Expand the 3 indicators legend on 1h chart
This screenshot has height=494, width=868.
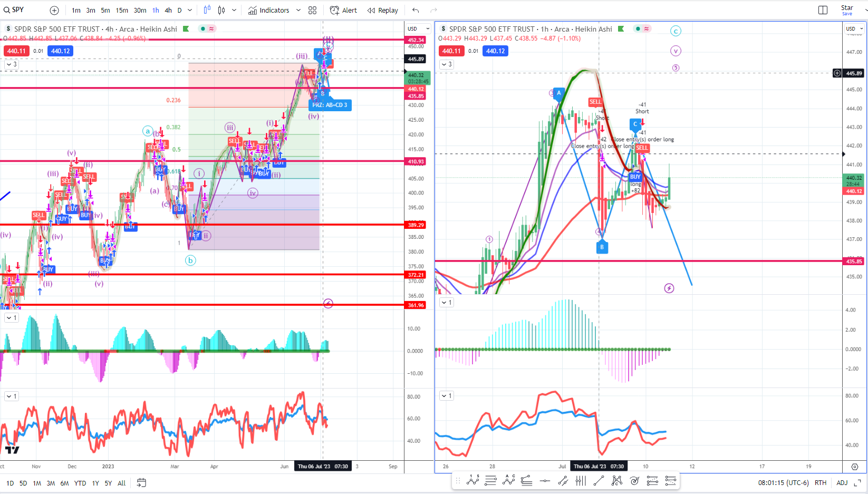(447, 64)
